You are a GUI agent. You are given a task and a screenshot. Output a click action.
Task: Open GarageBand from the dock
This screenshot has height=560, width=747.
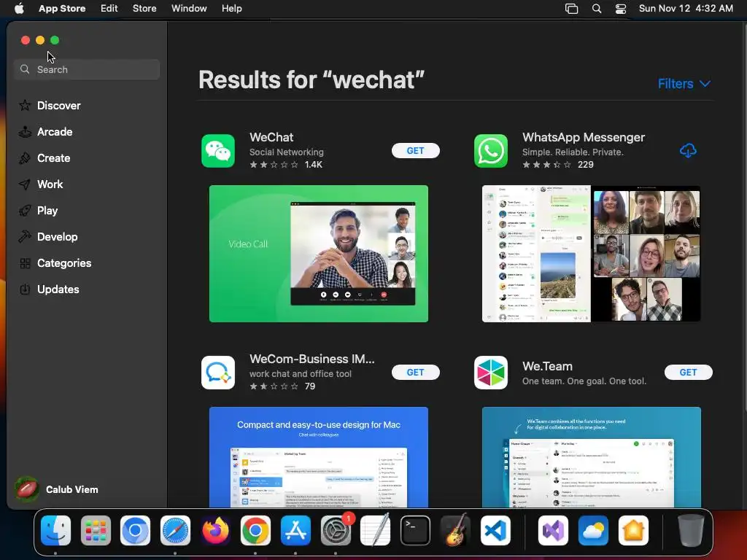pos(455,530)
